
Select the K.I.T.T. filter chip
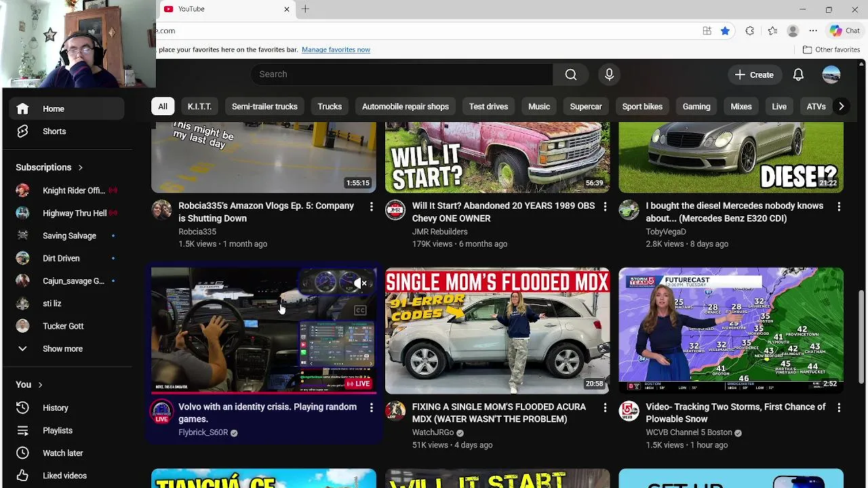[x=199, y=106]
